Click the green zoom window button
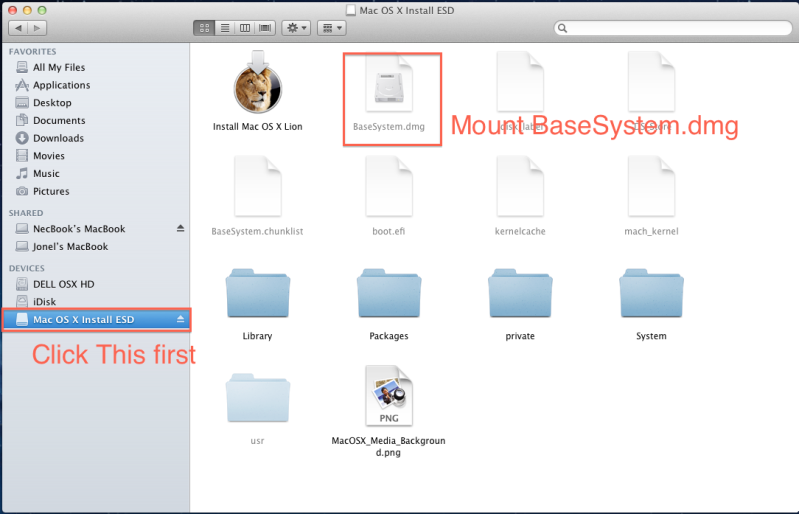The image size is (799, 514). [x=42, y=10]
